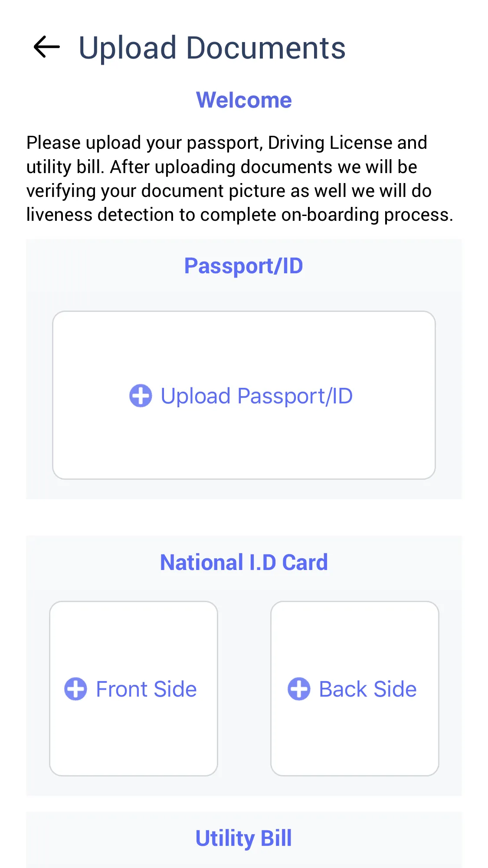488x868 pixels.
Task: Open the Upload Passport/ID text link
Action: click(257, 396)
